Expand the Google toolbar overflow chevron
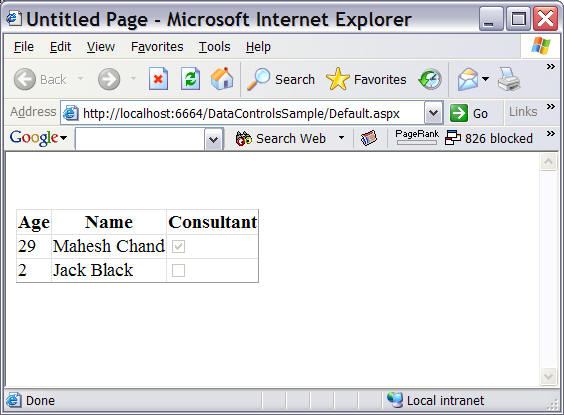The height and width of the screenshot is (415, 564). 551,134
